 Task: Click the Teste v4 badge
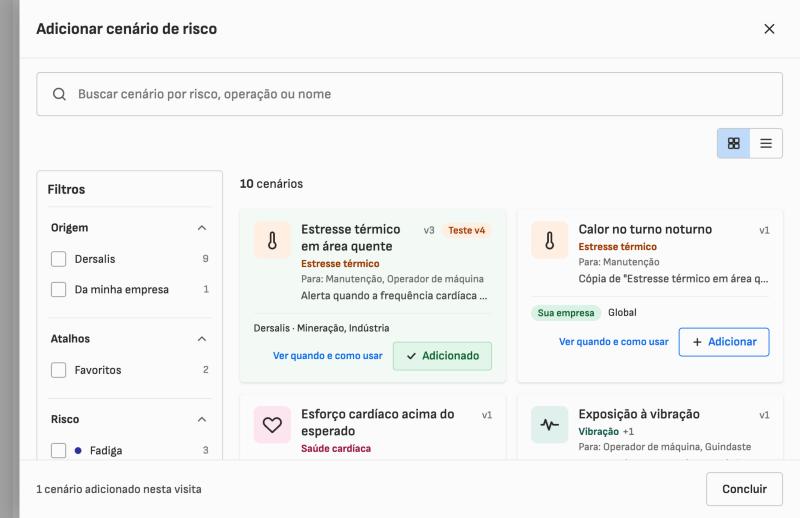pyautogui.click(x=467, y=230)
